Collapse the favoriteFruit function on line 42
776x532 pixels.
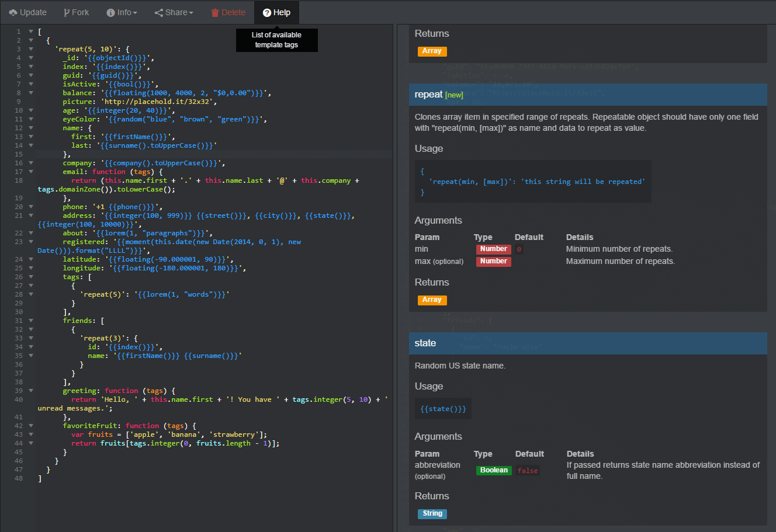pyautogui.click(x=31, y=426)
